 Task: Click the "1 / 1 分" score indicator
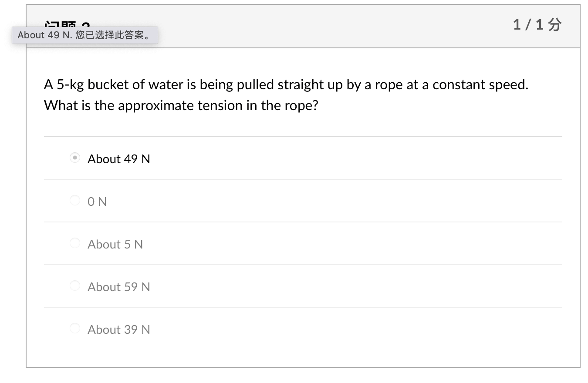click(537, 24)
